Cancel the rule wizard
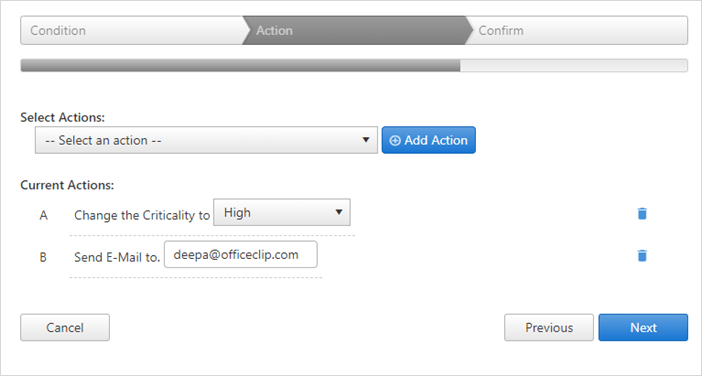 [x=65, y=328]
